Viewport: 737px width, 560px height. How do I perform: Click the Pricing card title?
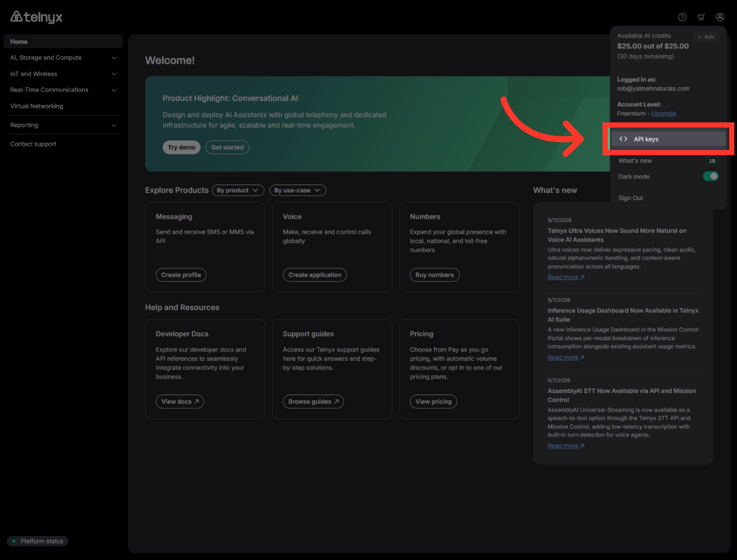421,334
